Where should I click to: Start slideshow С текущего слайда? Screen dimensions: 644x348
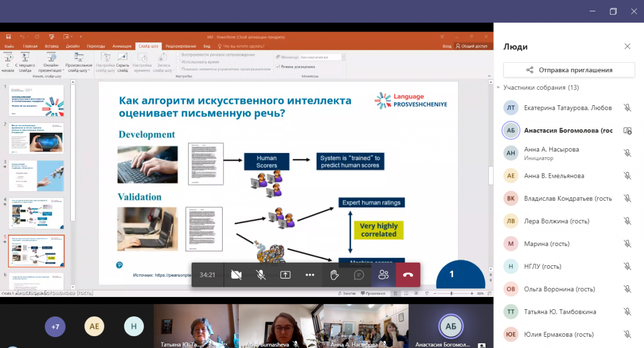[x=25, y=62]
